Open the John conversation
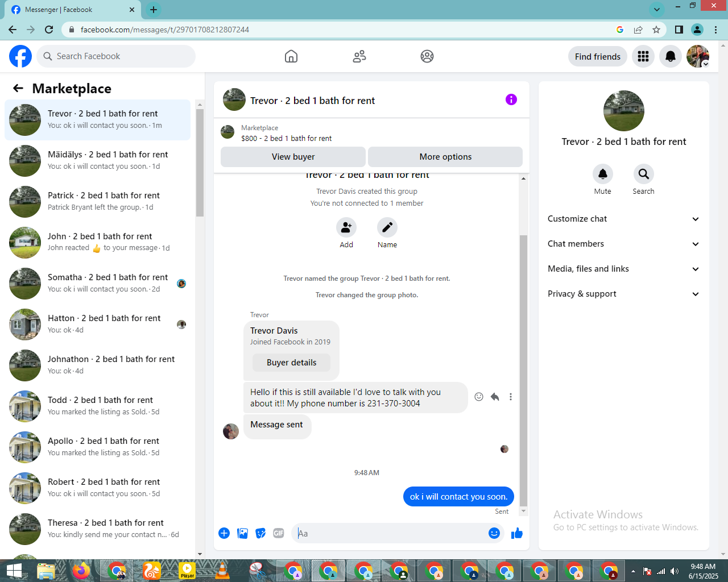This screenshot has width=728, height=582. [97, 243]
